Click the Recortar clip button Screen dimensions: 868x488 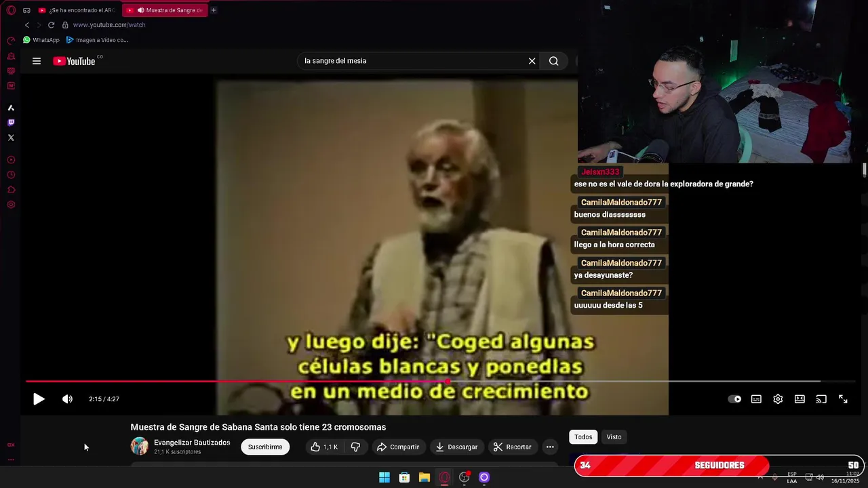tap(513, 447)
